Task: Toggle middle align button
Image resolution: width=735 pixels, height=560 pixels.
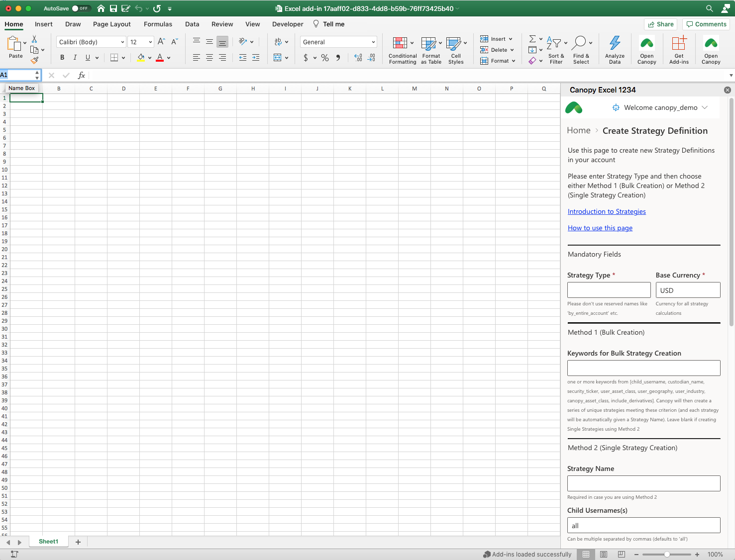Action: click(210, 42)
